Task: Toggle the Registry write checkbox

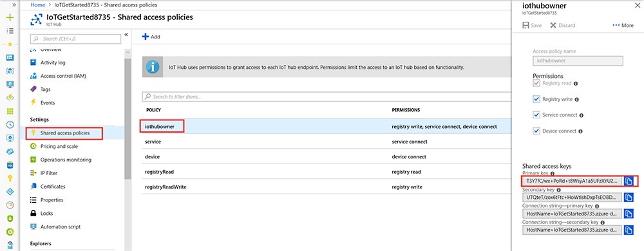Action: (536, 99)
